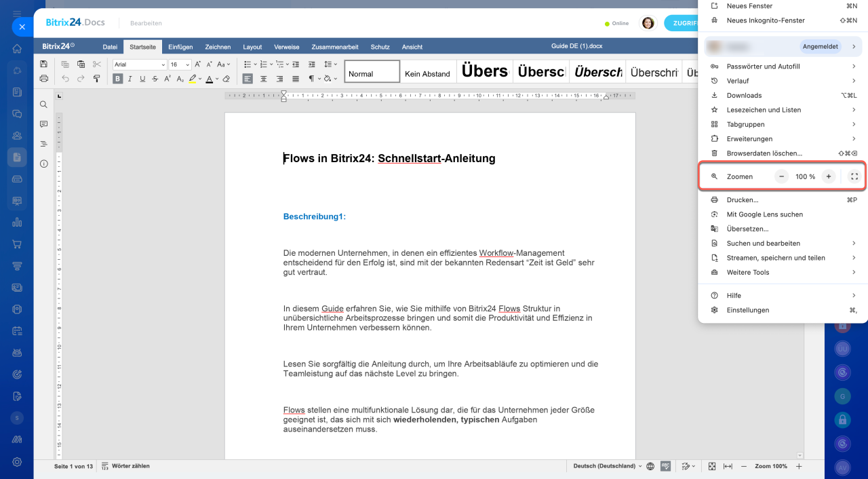Decrease Chrome zoom with the minus button
Screen dimensions: 868x479
pos(782,176)
